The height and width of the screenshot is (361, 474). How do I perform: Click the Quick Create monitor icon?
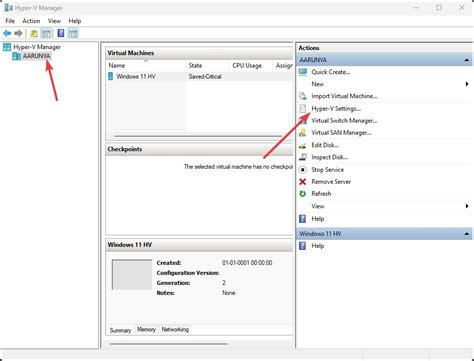303,72
